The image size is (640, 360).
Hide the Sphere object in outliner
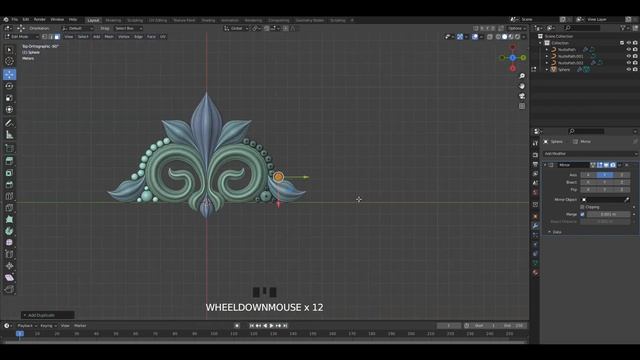tap(629, 69)
